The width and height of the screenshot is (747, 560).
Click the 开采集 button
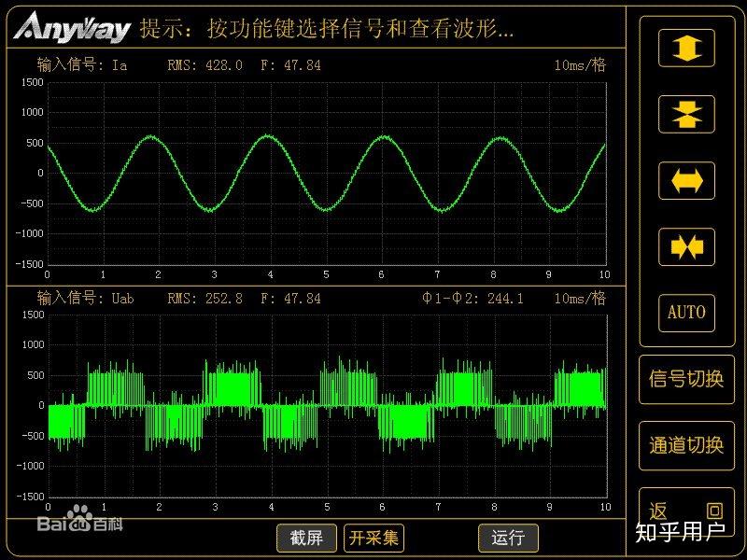pos(374,539)
